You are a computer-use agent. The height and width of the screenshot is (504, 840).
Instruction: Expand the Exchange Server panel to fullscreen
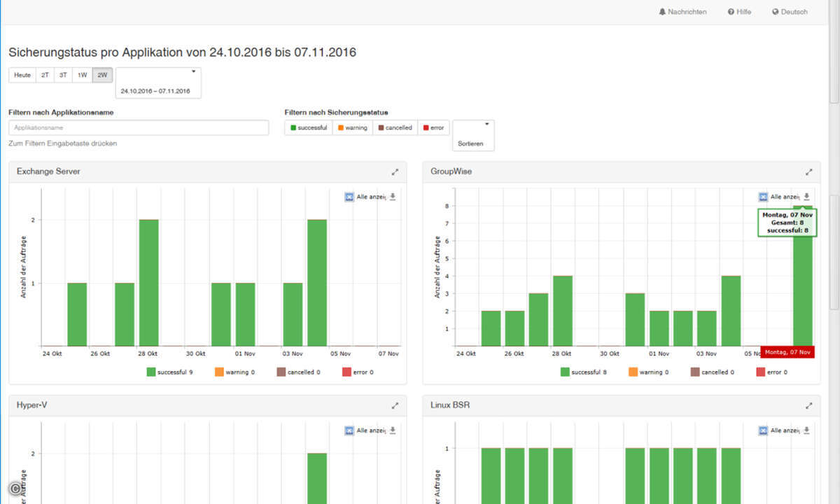click(395, 172)
